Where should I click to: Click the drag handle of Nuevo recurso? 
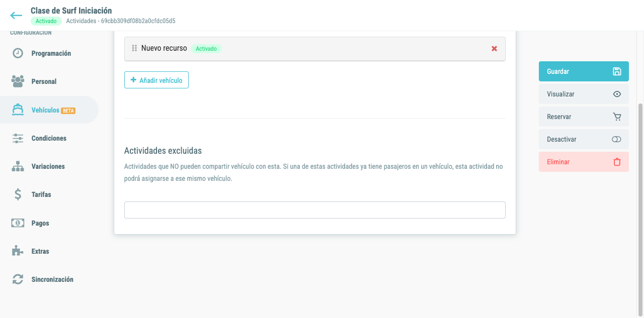point(134,48)
